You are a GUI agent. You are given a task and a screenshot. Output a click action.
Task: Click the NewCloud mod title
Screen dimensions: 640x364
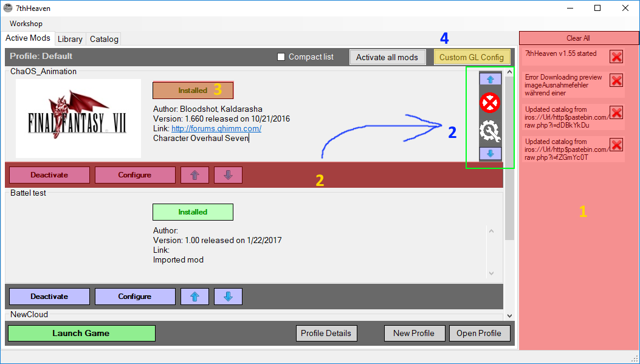click(29, 315)
